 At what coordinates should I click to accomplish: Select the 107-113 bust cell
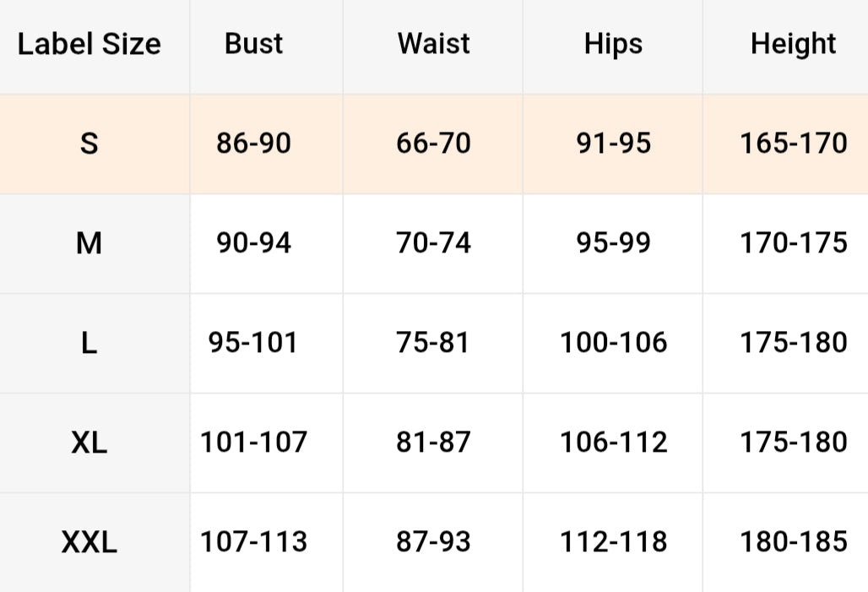[253, 542]
